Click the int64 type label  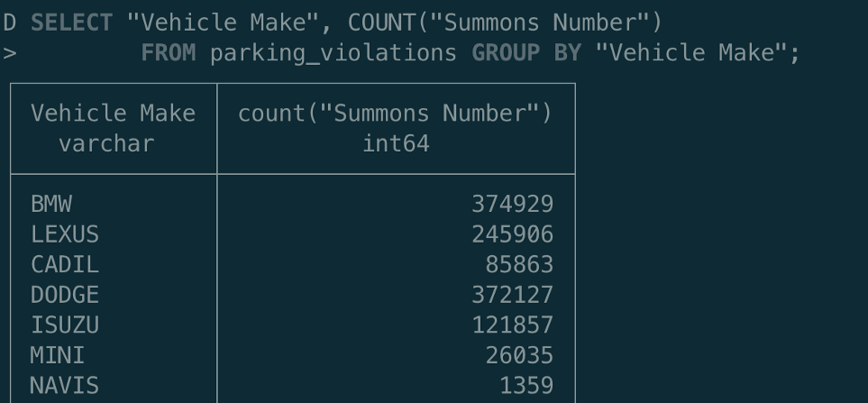pos(396,144)
